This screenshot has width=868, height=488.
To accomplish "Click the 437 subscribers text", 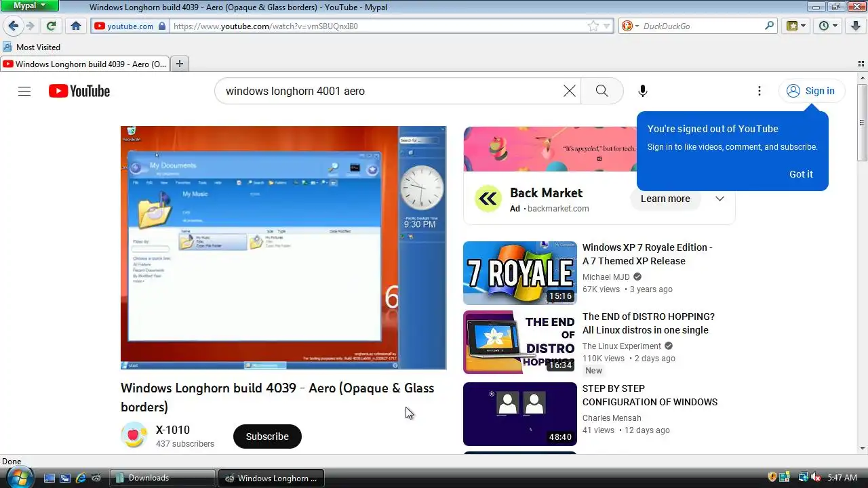I will (185, 444).
